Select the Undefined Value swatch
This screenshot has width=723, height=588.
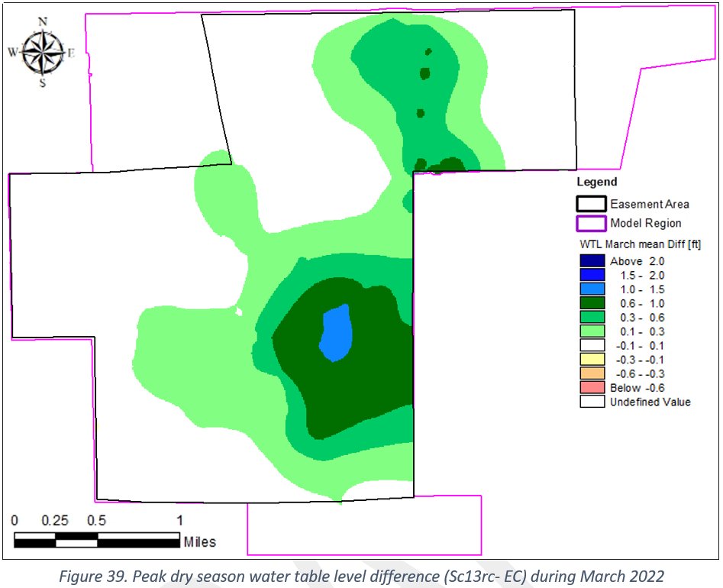pyautogui.click(x=592, y=402)
